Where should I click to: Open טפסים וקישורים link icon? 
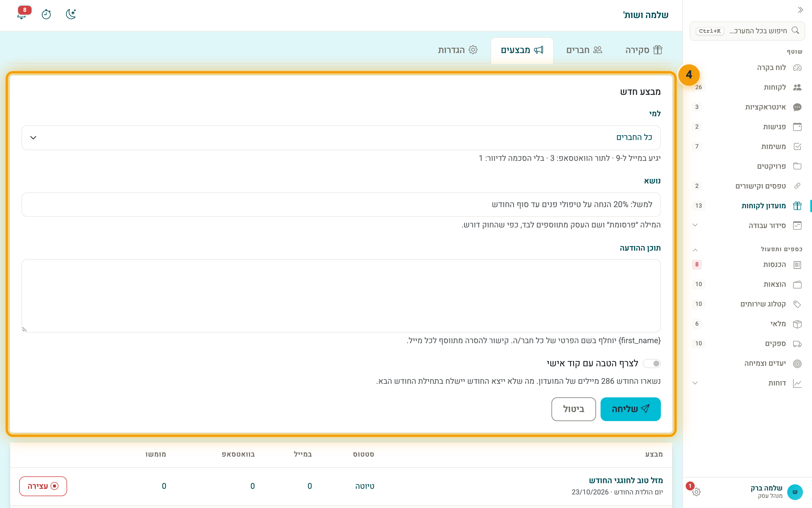(797, 186)
